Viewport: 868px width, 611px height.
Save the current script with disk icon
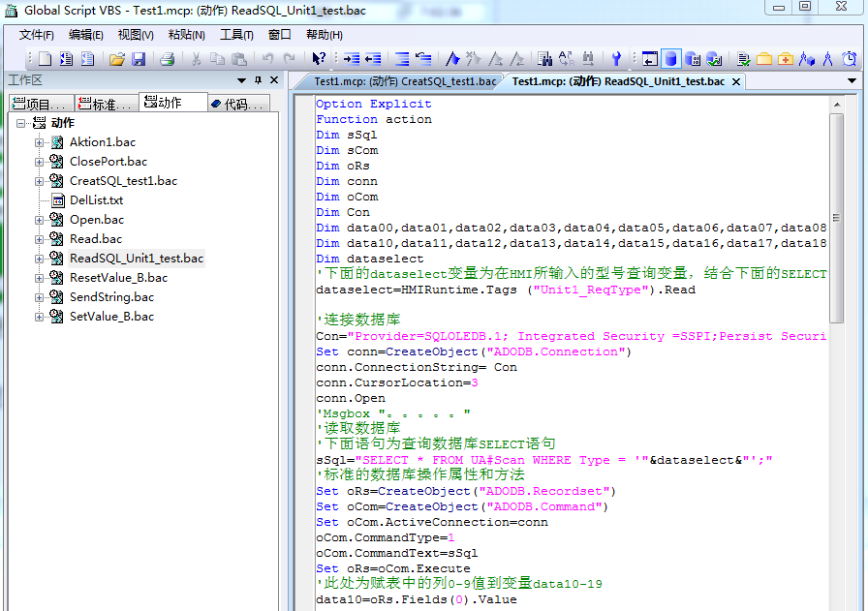tap(139, 59)
